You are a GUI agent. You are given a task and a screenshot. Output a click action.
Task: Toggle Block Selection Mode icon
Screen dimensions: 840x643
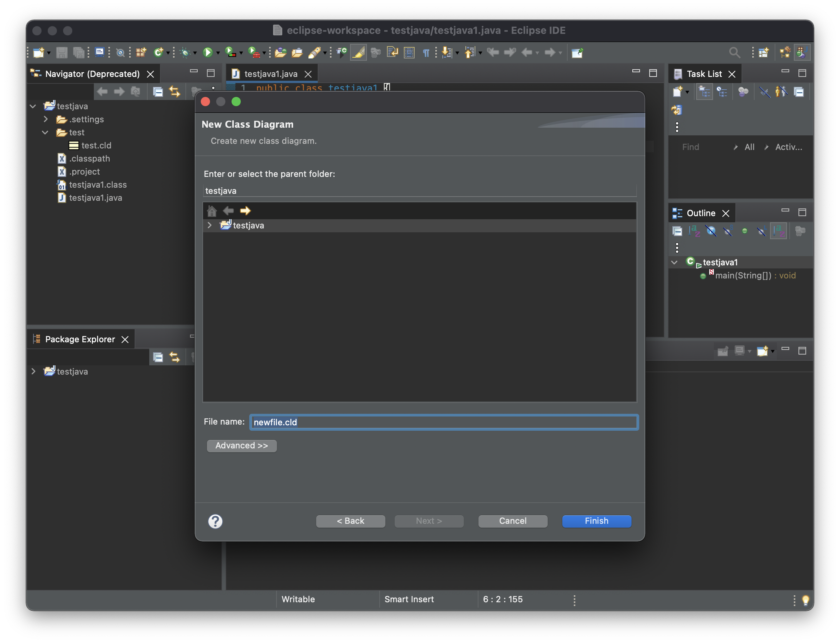409,52
